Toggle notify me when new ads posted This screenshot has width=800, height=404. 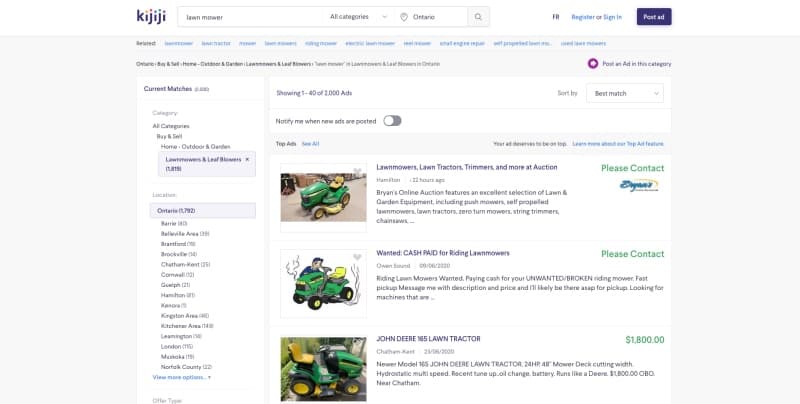(x=392, y=121)
